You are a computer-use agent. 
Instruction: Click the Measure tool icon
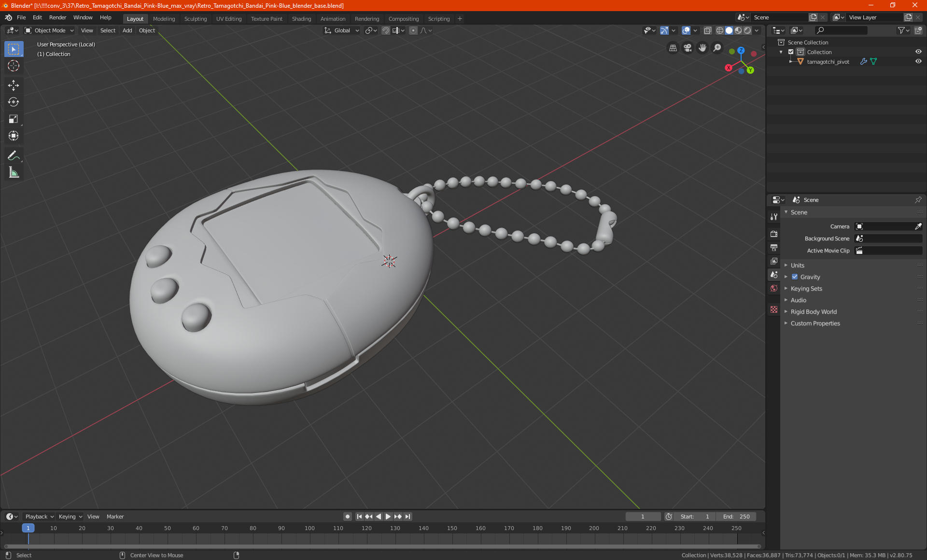13,173
